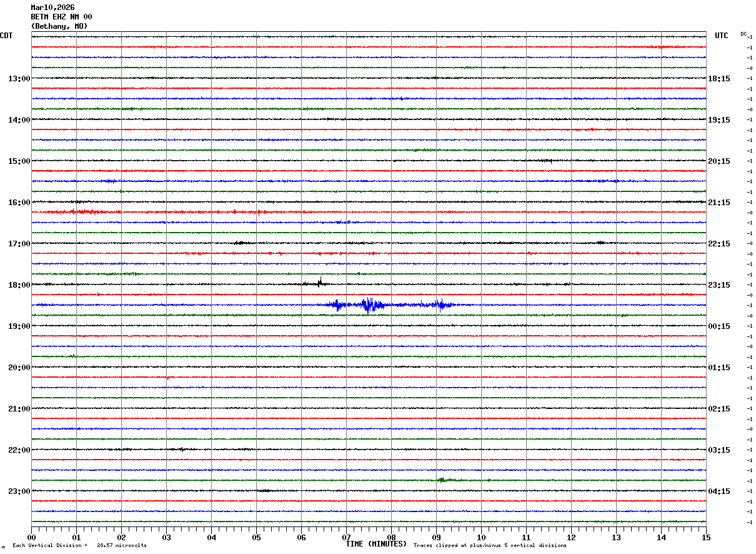Click the BETM EHZ NM 00 station header

click(61, 17)
